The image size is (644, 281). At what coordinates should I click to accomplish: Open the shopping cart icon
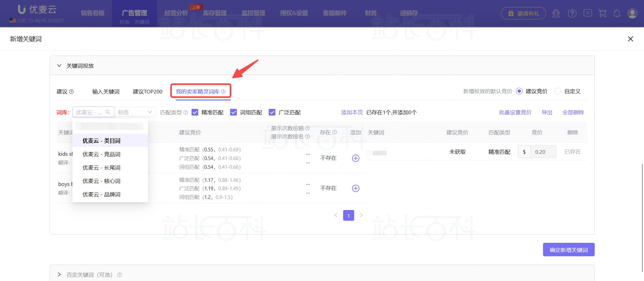602,13
